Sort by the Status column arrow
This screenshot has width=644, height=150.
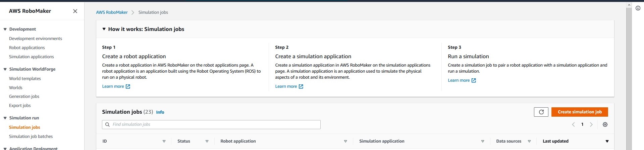pyautogui.click(x=207, y=141)
